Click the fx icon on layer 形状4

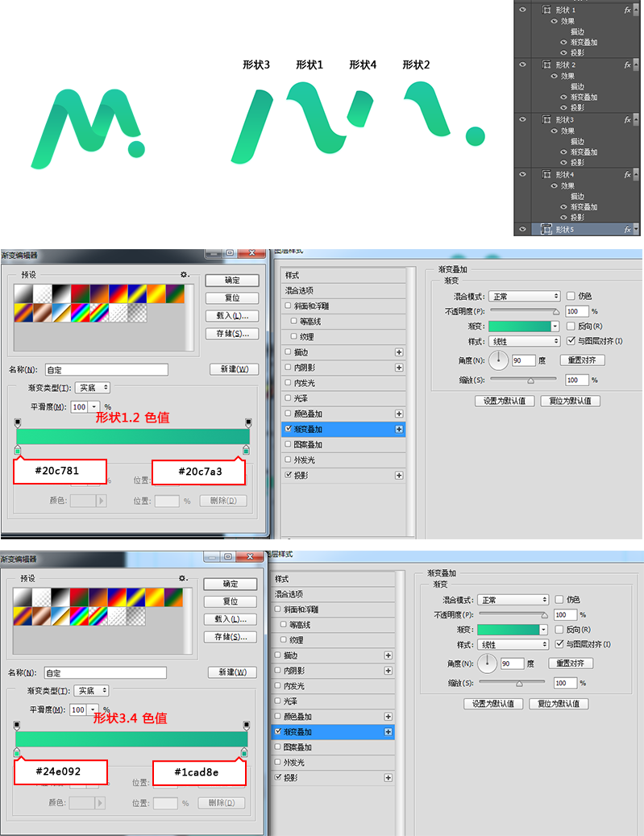(x=627, y=174)
